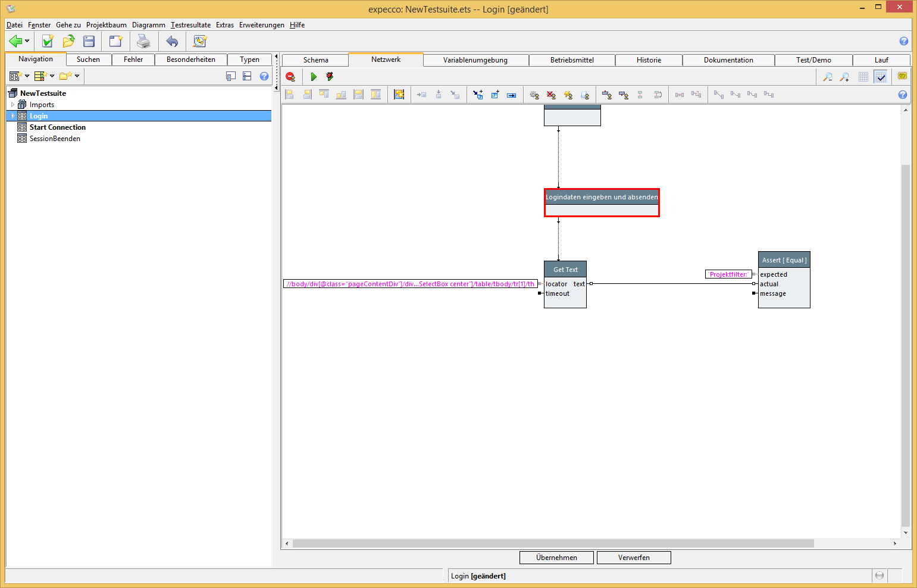Toggle the snap-to-grid checkmark button
The image size is (917, 588).
point(881,77)
